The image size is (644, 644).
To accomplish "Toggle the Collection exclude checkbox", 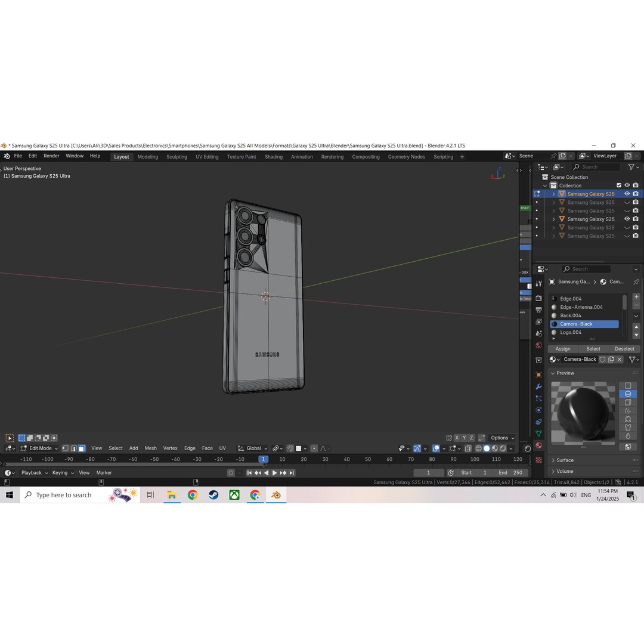I will (618, 185).
